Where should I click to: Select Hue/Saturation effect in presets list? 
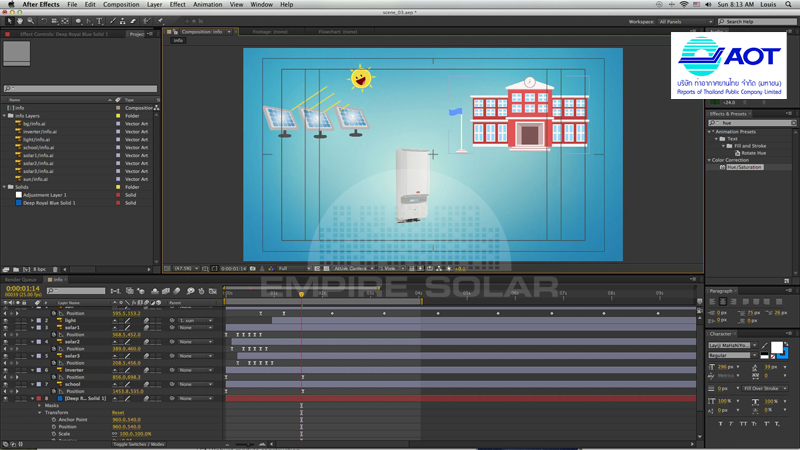(x=744, y=167)
